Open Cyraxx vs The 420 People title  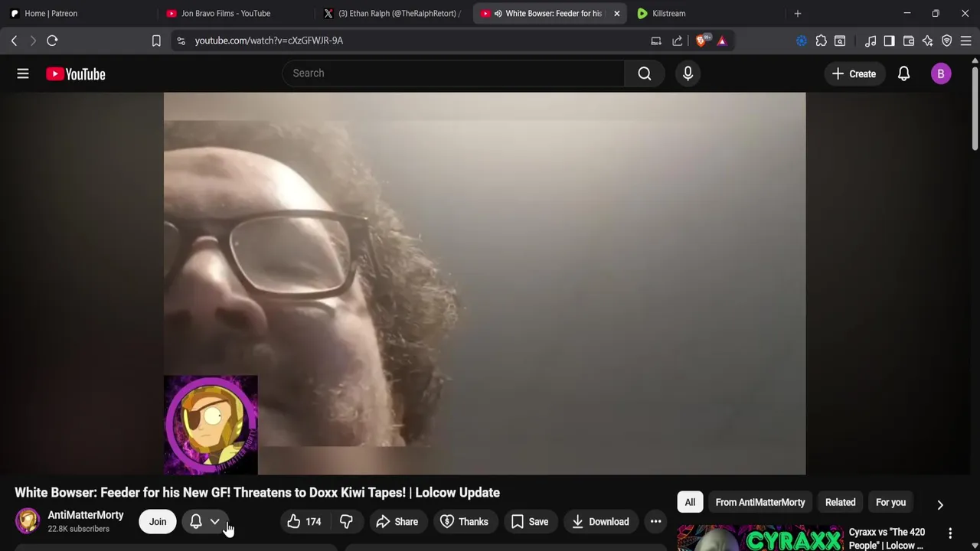pos(887,539)
